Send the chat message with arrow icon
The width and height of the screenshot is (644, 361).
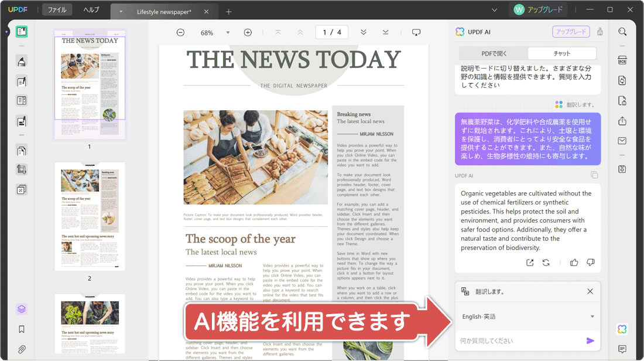pyautogui.click(x=590, y=340)
